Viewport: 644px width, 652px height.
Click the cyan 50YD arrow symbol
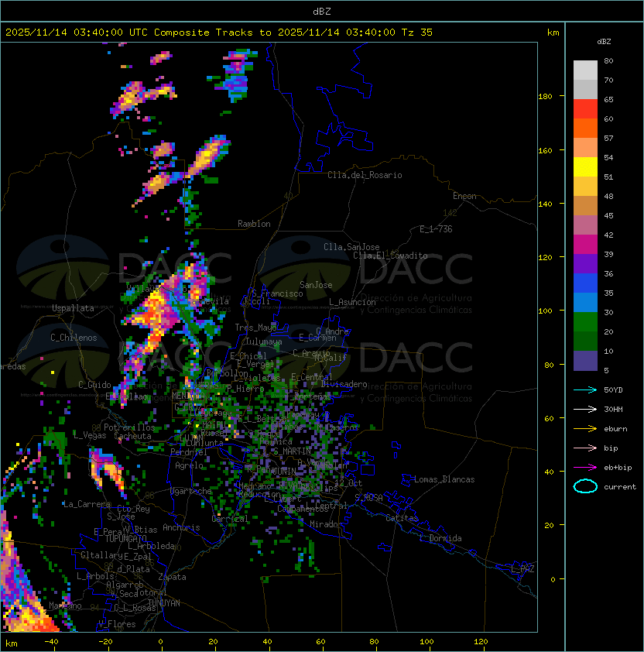[585, 390]
